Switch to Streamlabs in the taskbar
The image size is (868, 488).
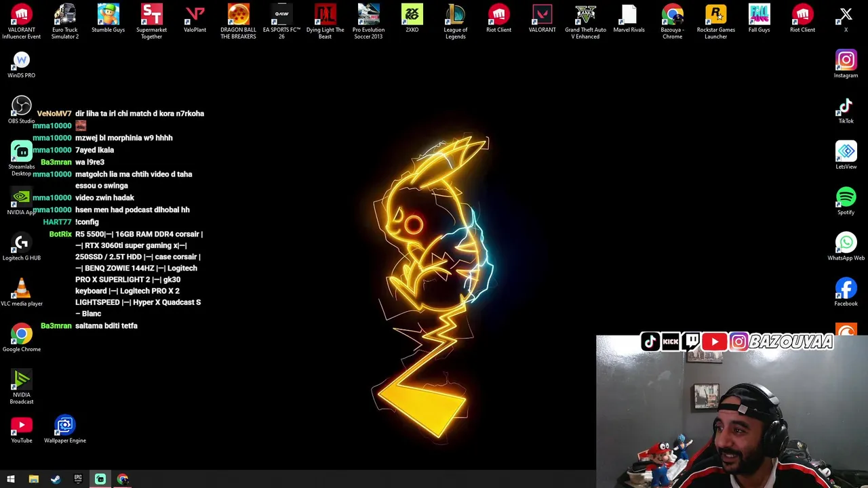click(x=100, y=479)
